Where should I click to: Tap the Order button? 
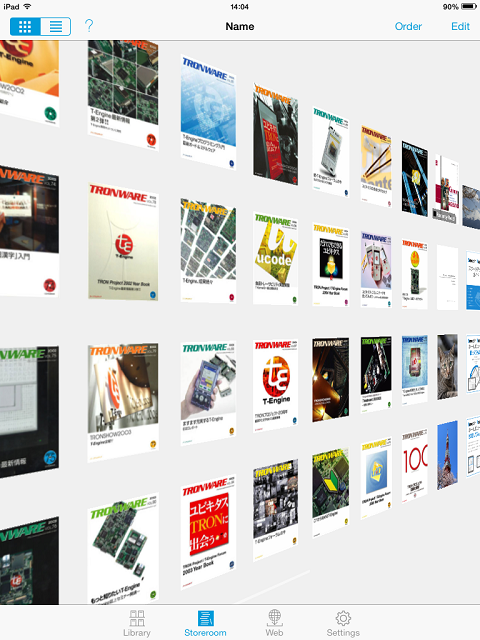[408, 27]
